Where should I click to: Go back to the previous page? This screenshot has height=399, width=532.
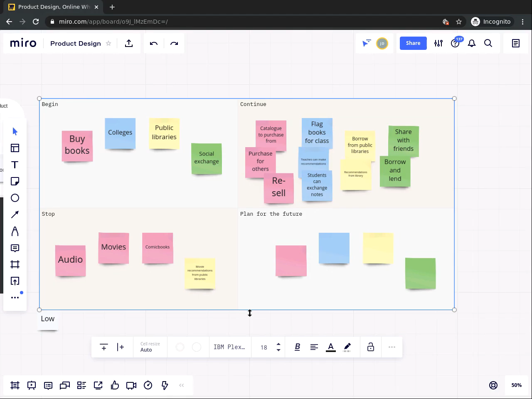click(9, 22)
